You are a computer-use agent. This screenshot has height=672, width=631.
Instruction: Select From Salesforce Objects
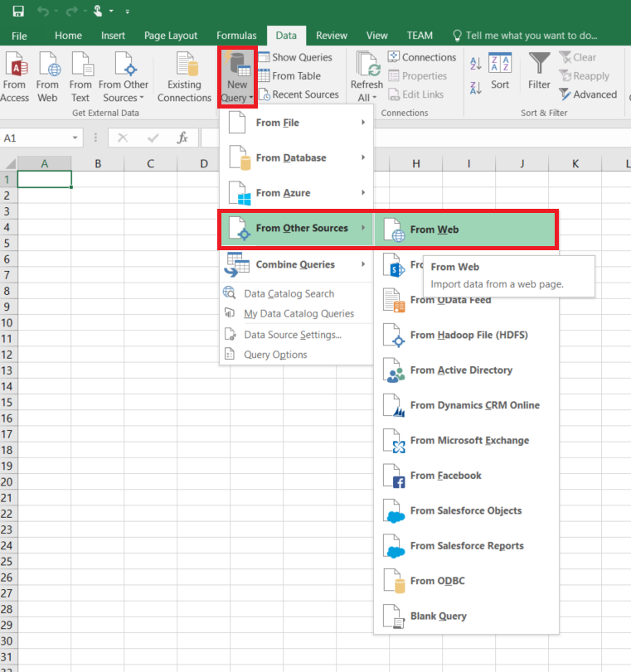[x=465, y=510]
